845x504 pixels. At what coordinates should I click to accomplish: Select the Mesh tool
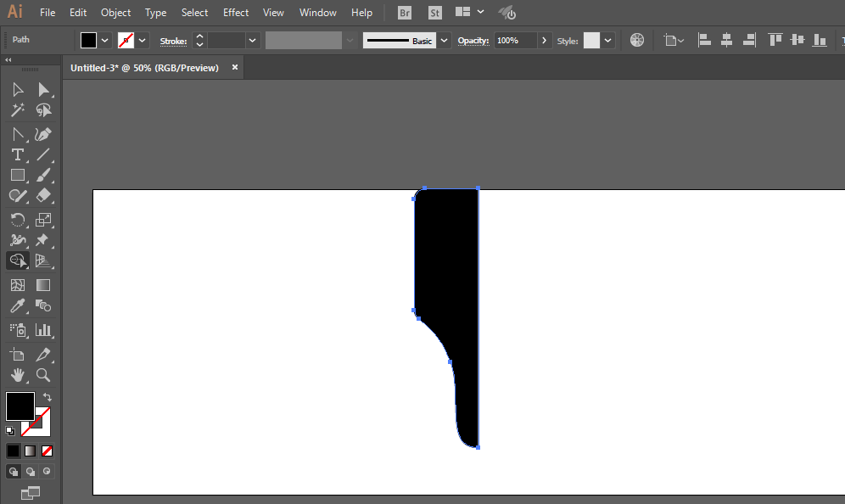point(18,285)
